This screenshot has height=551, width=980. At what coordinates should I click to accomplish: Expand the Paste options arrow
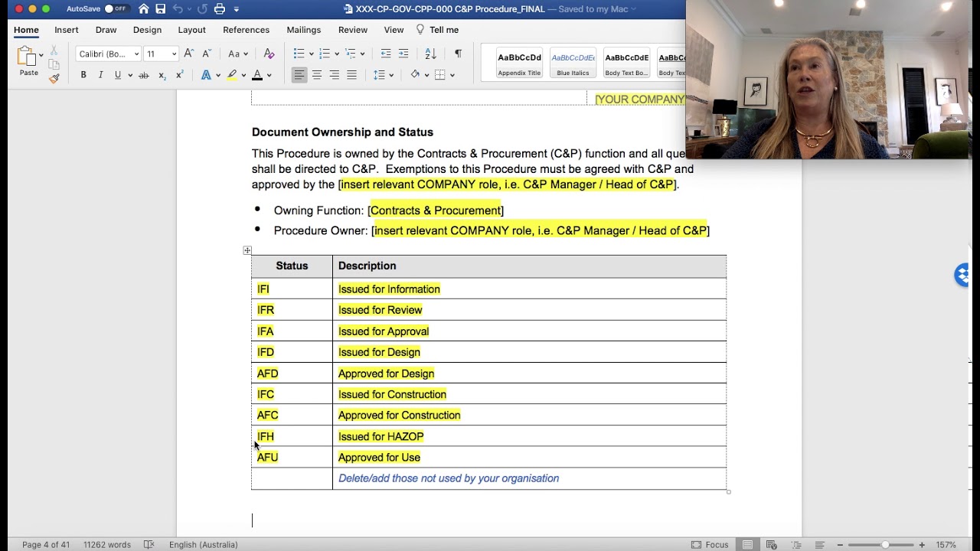tap(41, 55)
